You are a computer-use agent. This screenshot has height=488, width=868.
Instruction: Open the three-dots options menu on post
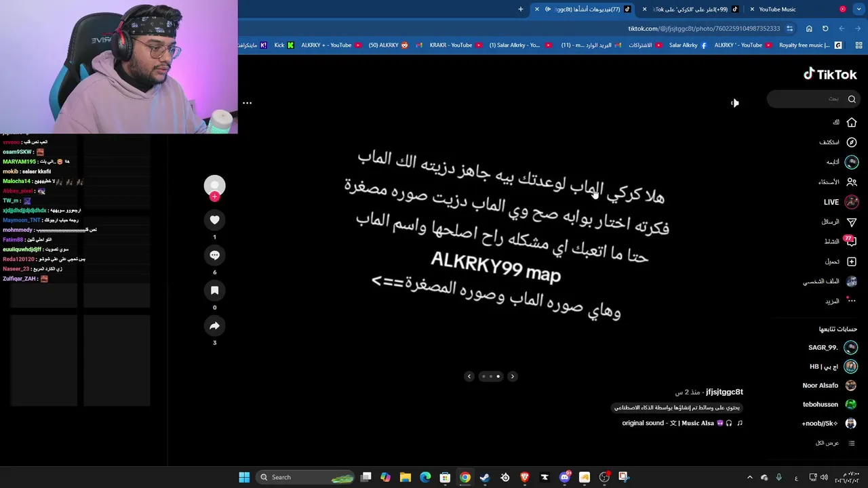[247, 103]
